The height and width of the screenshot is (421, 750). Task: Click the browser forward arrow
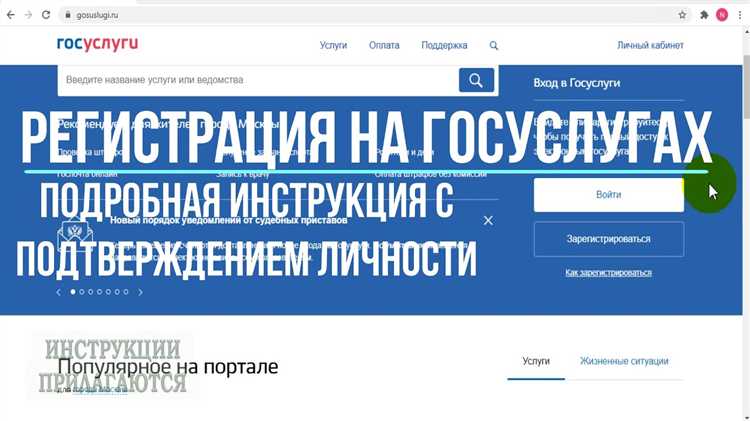tap(28, 15)
